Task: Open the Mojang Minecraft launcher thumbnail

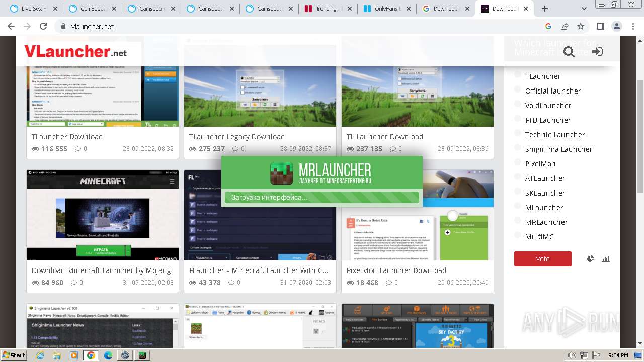Action: pyautogui.click(x=103, y=215)
